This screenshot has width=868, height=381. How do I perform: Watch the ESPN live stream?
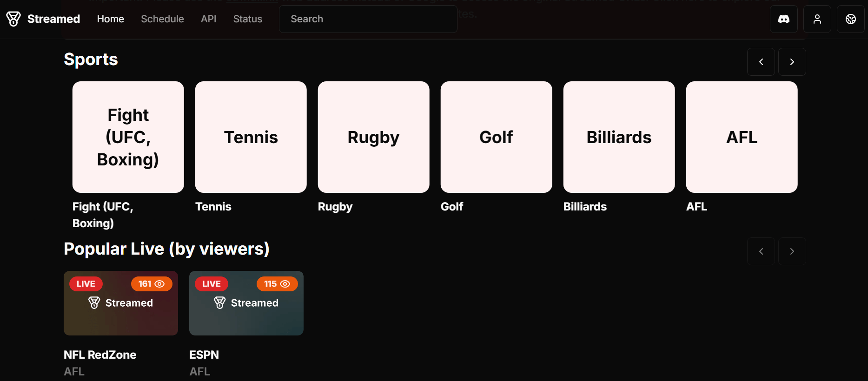[246, 303]
